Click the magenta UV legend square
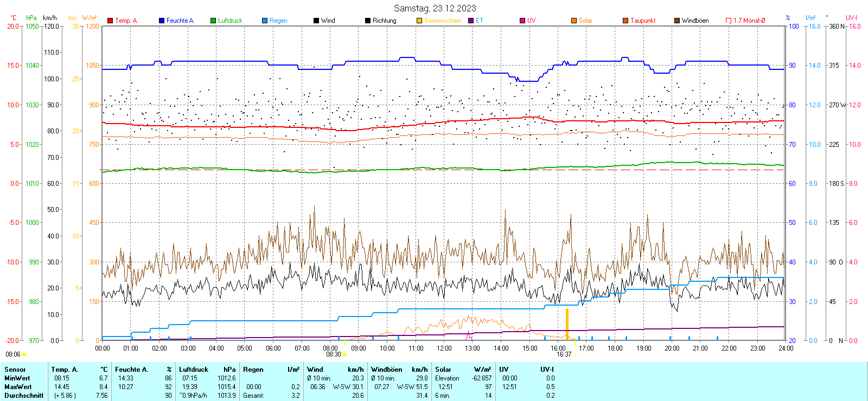The image size is (868, 401). 522,21
